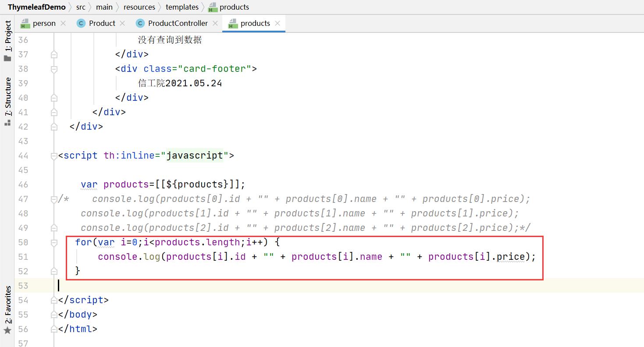
Task: Collapse fold marker at line 41
Action: pyautogui.click(x=54, y=112)
